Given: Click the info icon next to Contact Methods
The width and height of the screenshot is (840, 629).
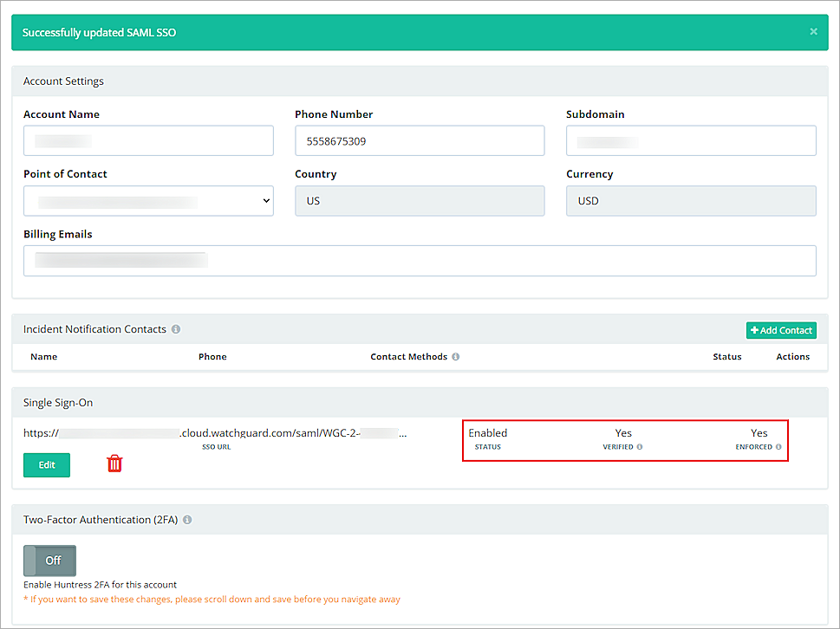Looking at the screenshot, I should point(454,357).
